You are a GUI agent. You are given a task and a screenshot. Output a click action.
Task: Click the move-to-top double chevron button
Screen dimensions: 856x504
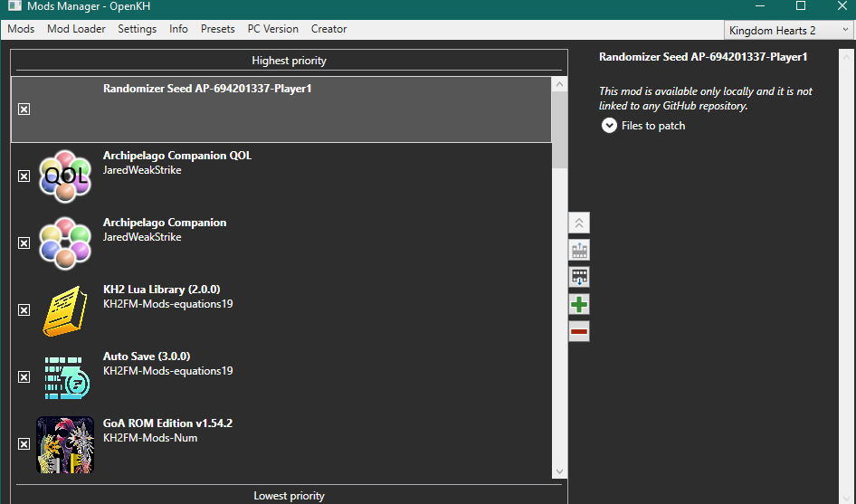tap(579, 223)
